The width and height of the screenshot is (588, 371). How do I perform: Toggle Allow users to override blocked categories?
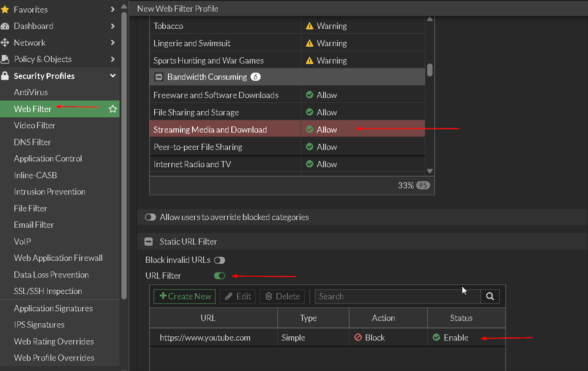[151, 217]
